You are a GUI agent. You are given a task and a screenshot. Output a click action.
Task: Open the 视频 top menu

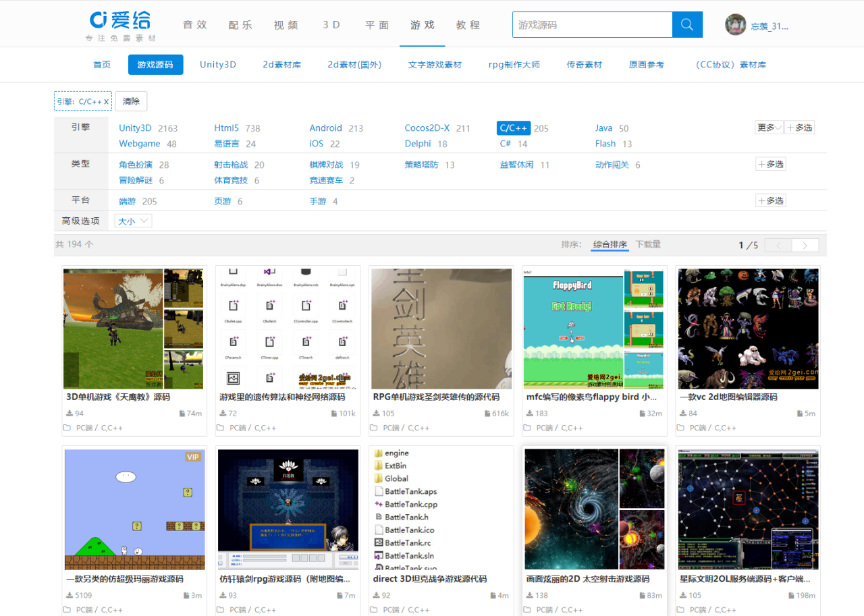click(286, 25)
